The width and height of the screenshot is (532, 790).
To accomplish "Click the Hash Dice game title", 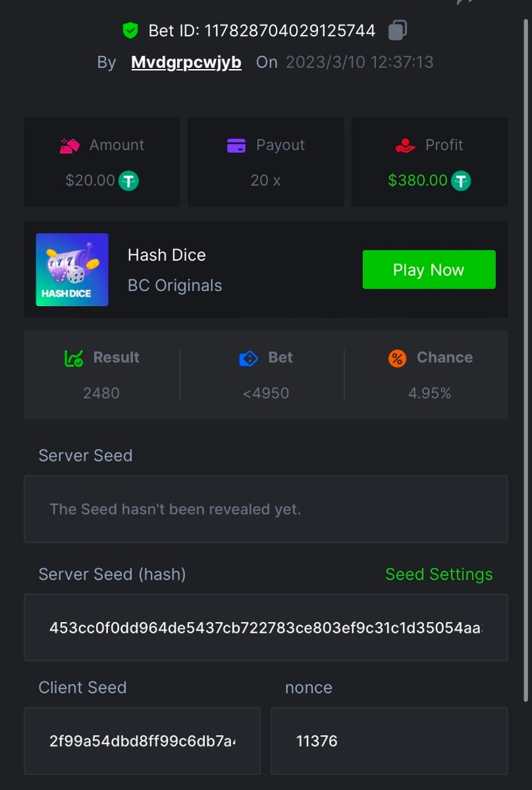I will tap(167, 255).
